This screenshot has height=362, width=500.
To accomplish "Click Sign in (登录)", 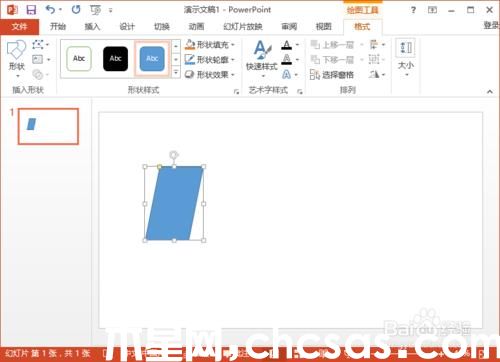I will (x=492, y=25).
